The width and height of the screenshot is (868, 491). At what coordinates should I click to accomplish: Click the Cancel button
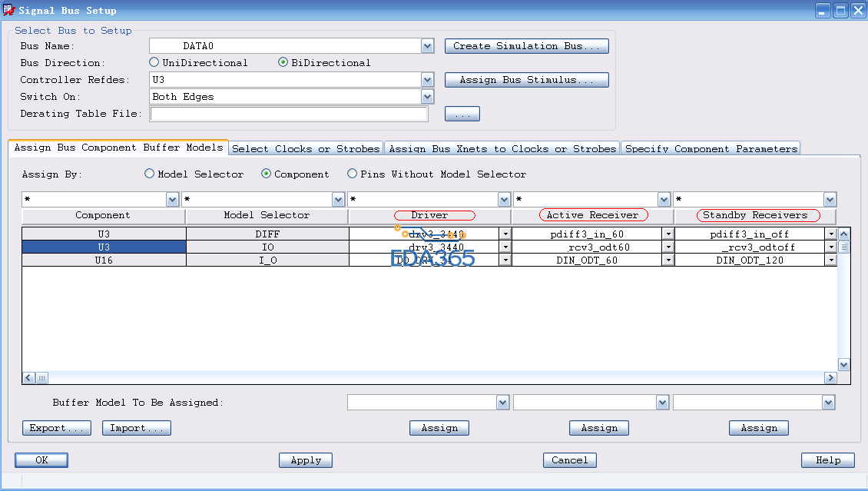[x=570, y=460]
